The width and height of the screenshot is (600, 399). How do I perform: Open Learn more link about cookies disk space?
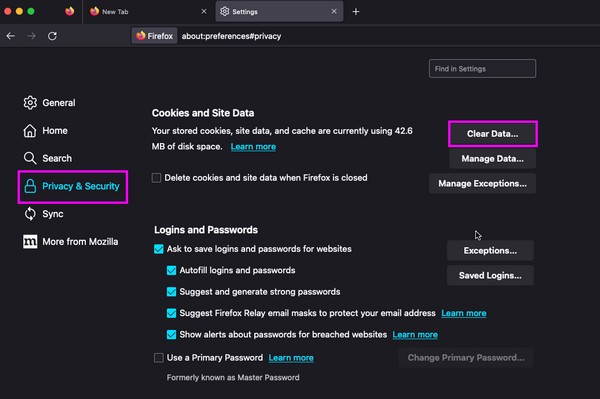pos(253,147)
